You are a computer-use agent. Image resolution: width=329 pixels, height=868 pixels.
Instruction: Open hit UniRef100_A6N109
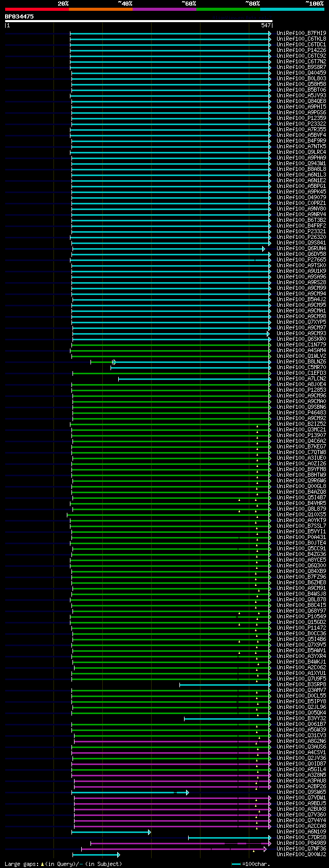[x=301, y=831]
